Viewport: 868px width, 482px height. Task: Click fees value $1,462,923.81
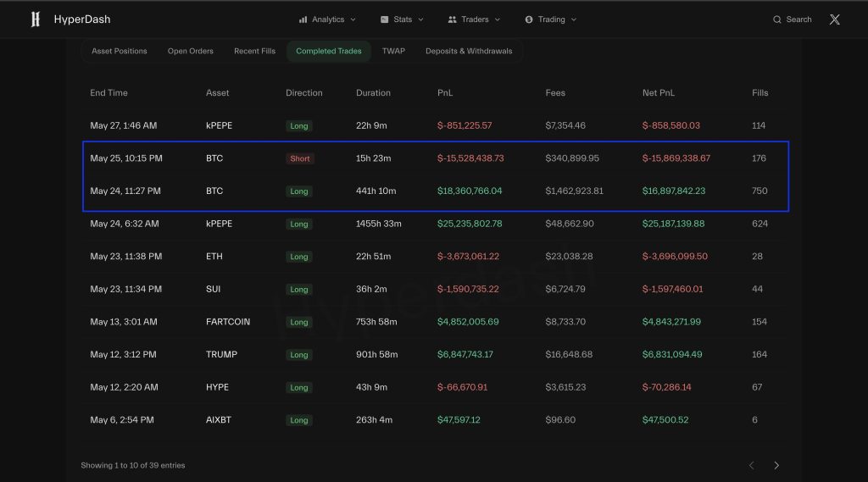(574, 191)
